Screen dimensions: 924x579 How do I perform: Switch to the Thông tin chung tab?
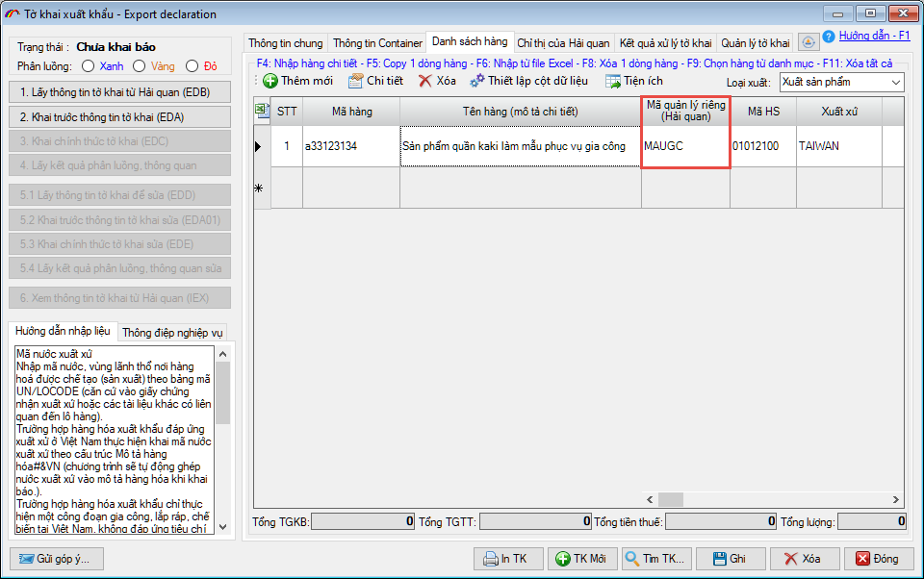coord(286,43)
